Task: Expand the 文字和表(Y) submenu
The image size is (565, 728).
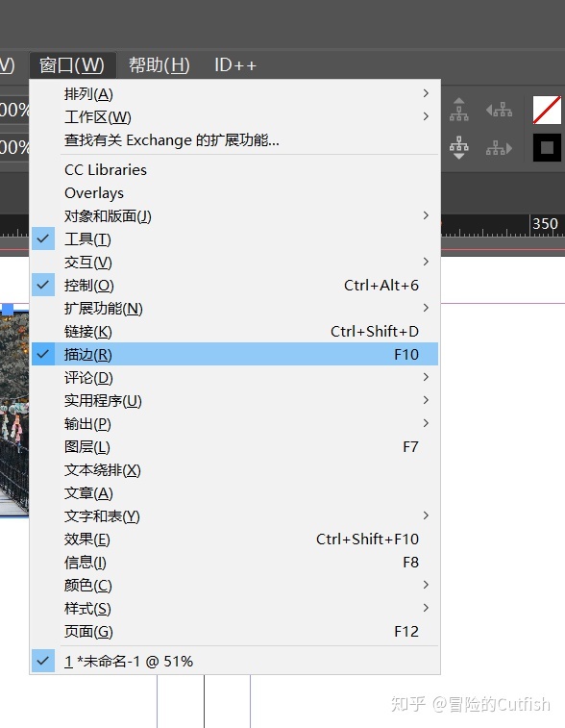Action: (234, 515)
